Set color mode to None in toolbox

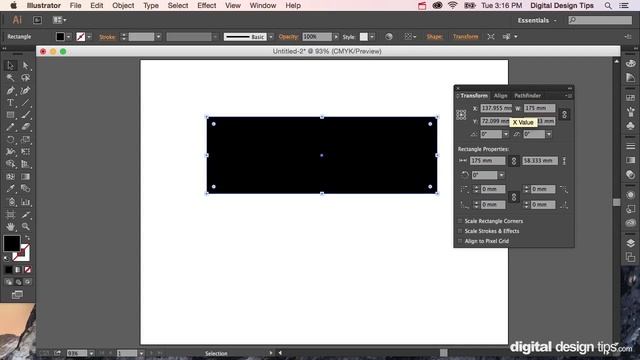tap(28, 270)
